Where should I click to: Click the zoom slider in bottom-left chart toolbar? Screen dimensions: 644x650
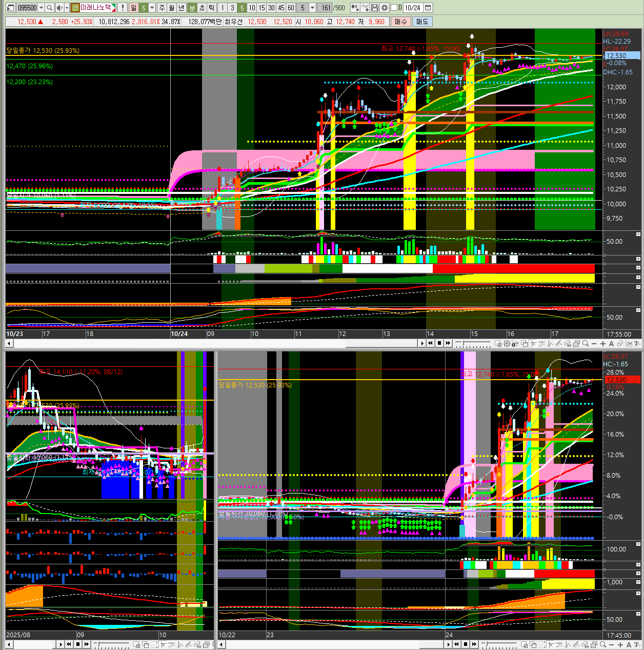point(112,644)
